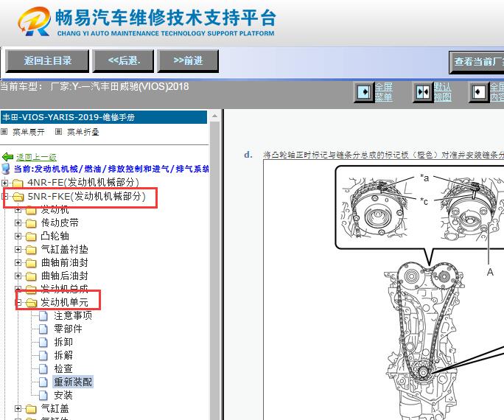Viewport: 504px width, 420px height.
Task: Click the 气缸盖 folder icon
Action: (31, 409)
